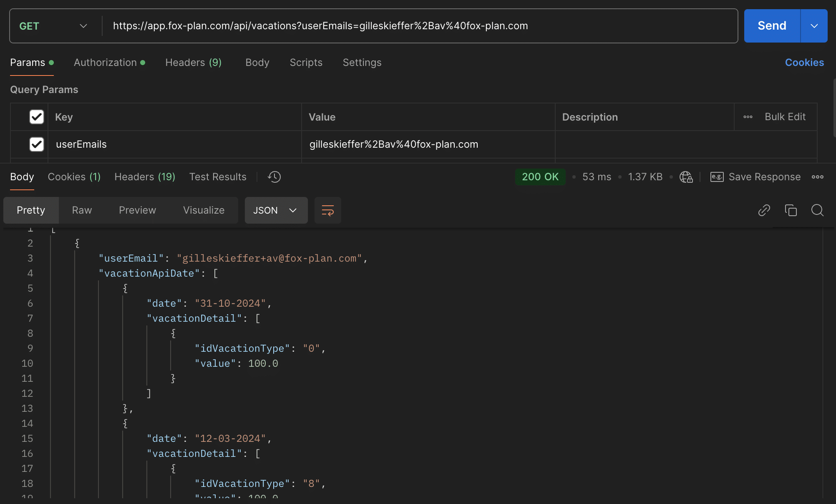This screenshot has height=504, width=836.
Task: Click the "idVacationType": "8" line
Action: click(260, 484)
